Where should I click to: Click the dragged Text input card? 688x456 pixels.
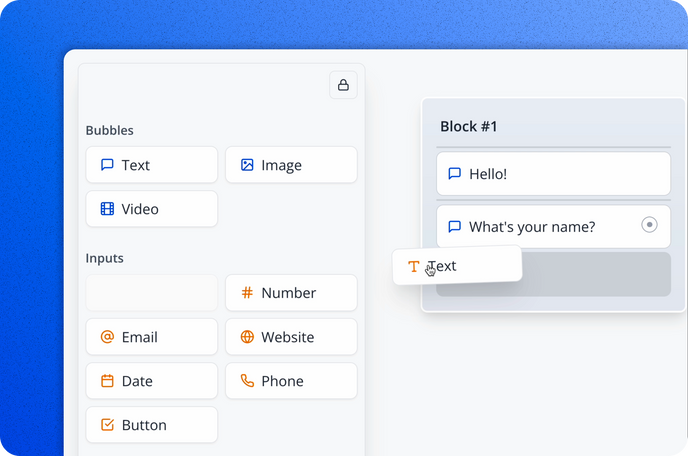(x=457, y=266)
